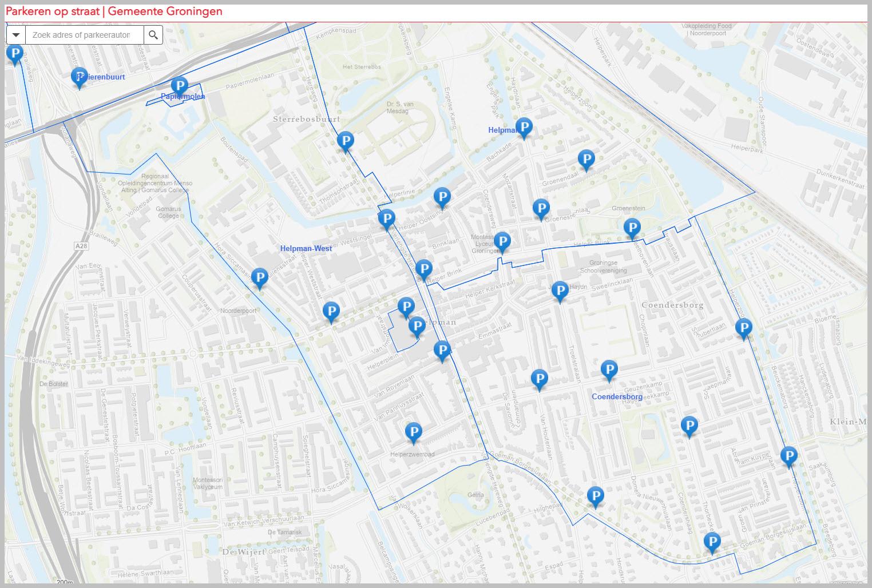Image resolution: width=872 pixels, height=588 pixels.
Task: Open parking marker above Coendersborg label
Action: pos(609,370)
